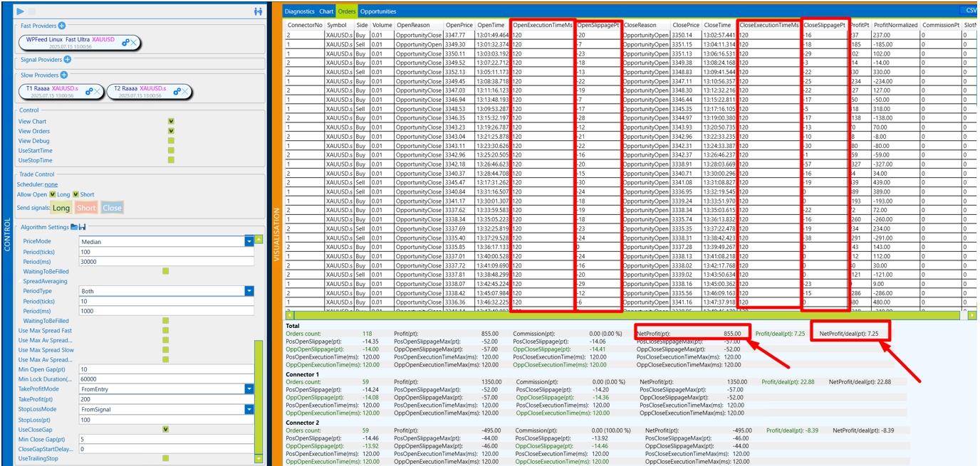Load algorithm settings via folder icon
980x466 pixels.
pyautogui.click(x=74, y=227)
